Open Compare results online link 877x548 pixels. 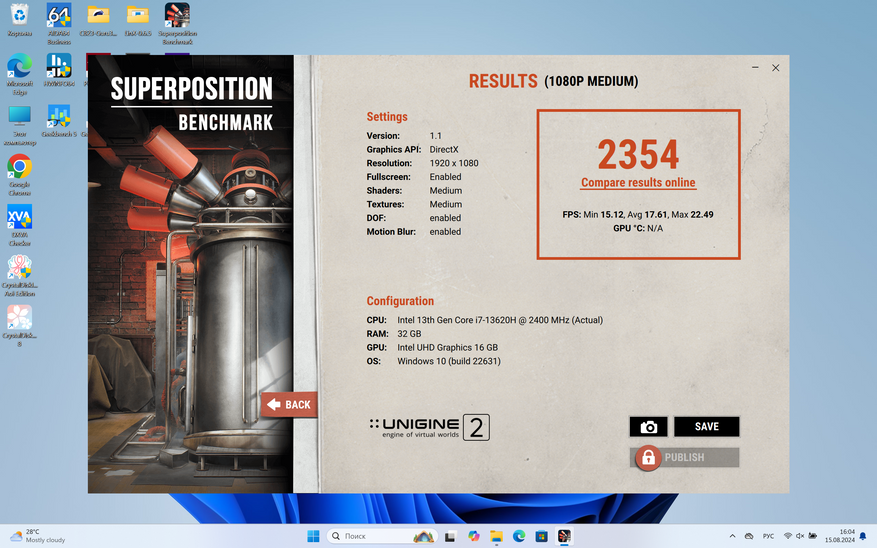point(638,182)
